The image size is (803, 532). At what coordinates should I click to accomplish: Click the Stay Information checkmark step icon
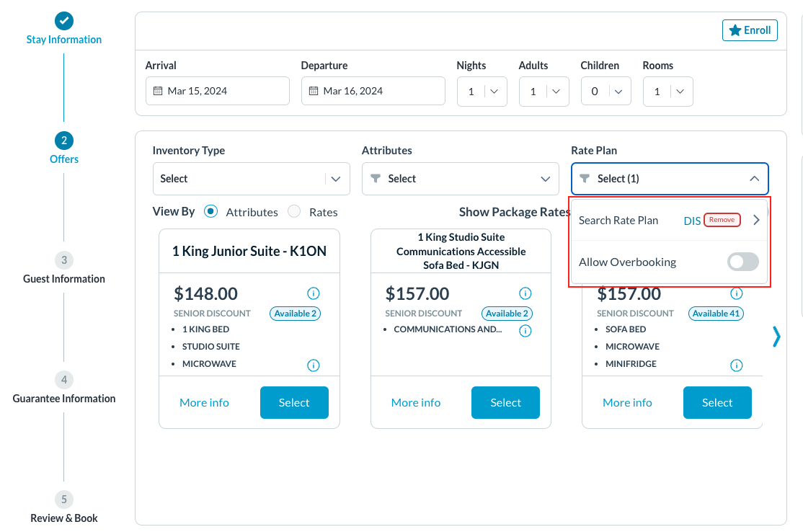tap(64, 21)
